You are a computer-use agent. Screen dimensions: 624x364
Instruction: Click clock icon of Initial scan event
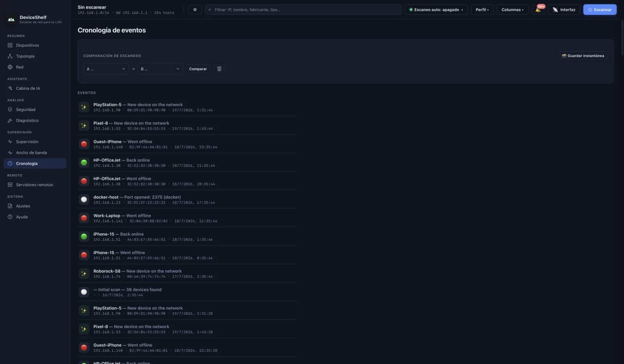click(x=84, y=292)
